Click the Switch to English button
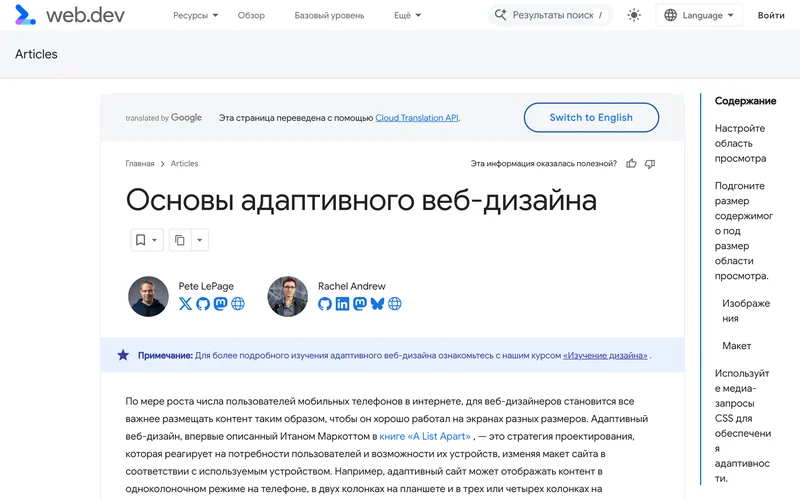The width and height of the screenshot is (800, 500). point(591,117)
